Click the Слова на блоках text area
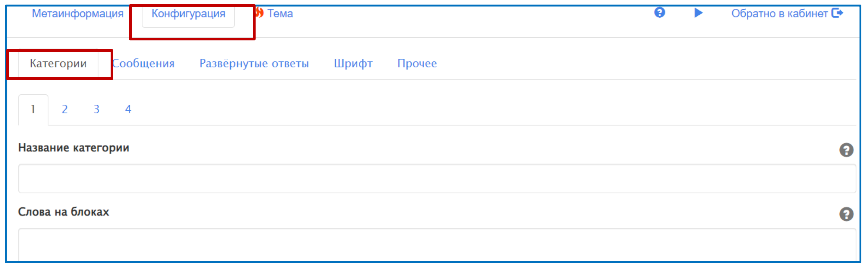The image size is (868, 269). [x=437, y=245]
